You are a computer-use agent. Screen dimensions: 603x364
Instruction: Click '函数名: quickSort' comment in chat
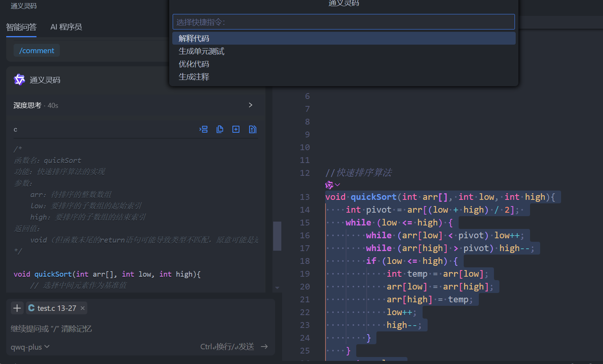(x=47, y=160)
